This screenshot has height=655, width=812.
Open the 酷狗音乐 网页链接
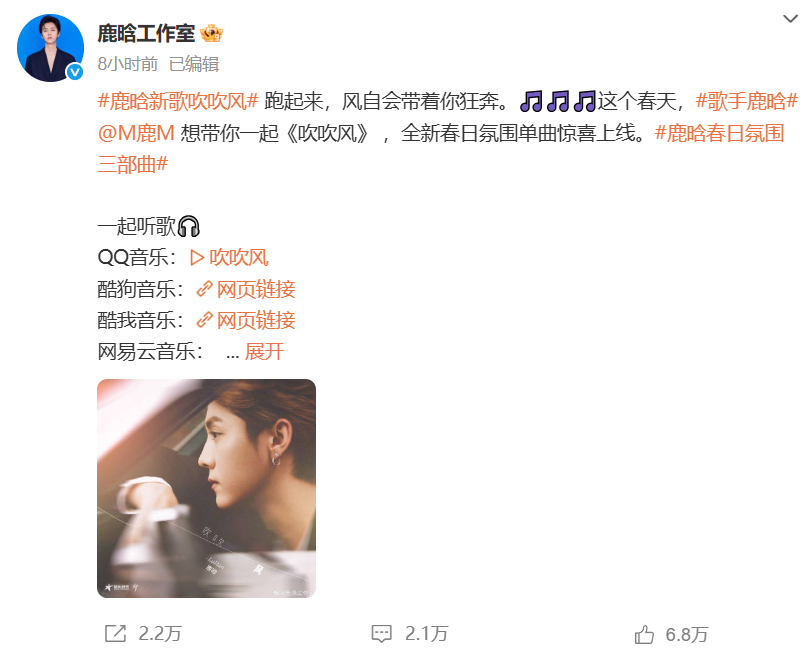pyautogui.click(x=256, y=289)
